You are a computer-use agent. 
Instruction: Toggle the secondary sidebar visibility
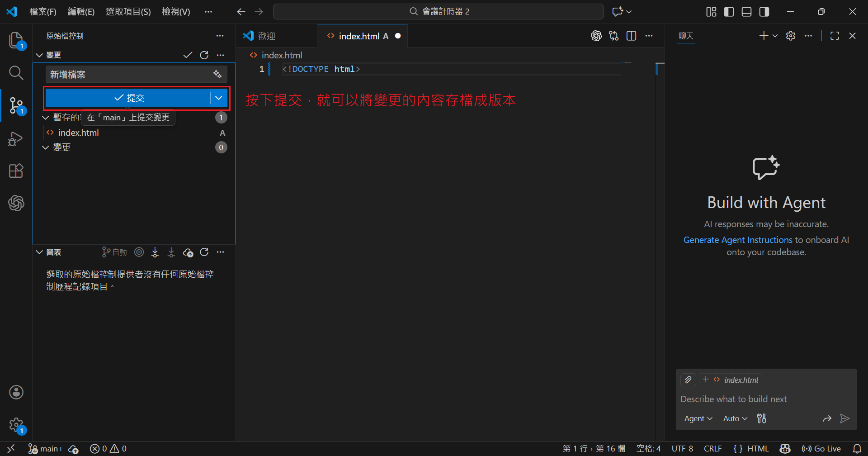pos(764,12)
